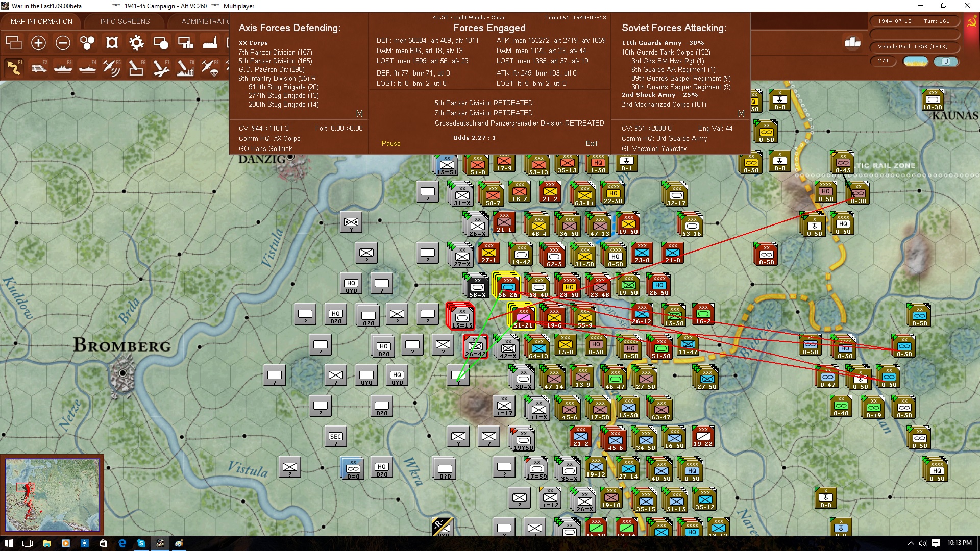980x551 pixels.
Task: Click the Bromberg city marker
Action: [x=122, y=373]
